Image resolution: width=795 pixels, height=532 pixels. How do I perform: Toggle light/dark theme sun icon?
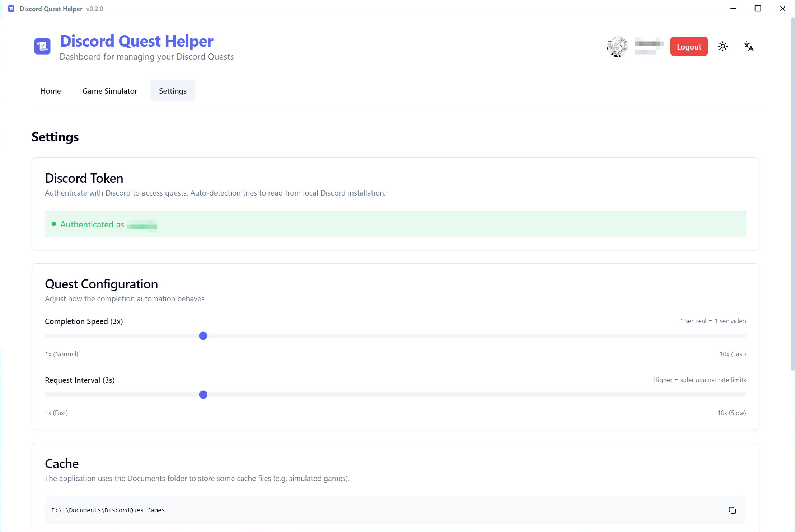click(x=722, y=46)
